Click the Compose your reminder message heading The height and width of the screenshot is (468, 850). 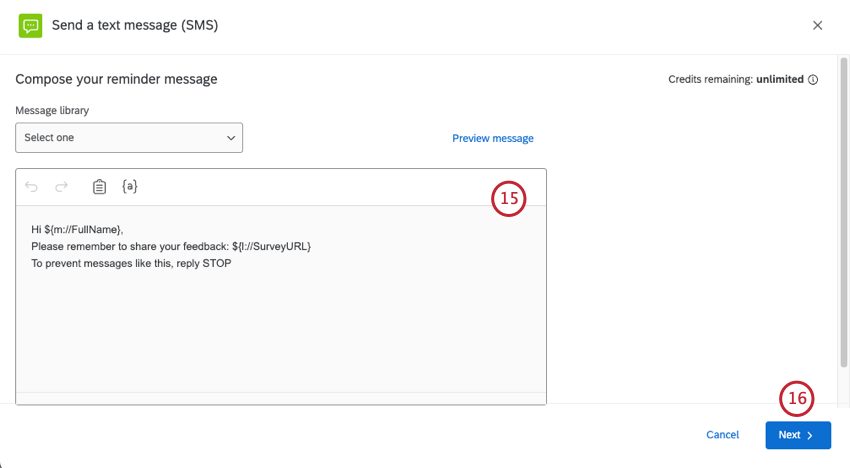116,79
